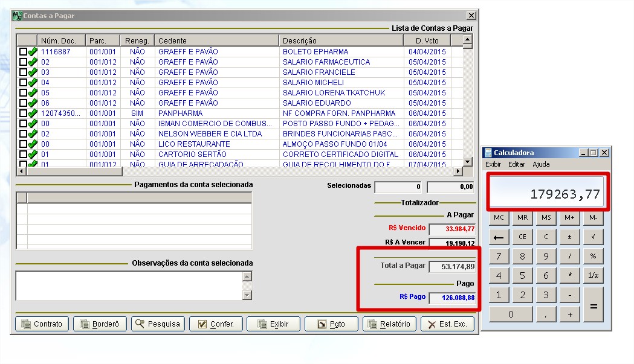Open the Pgto payment button
The image size is (634, 364).
tap(331, 324)
